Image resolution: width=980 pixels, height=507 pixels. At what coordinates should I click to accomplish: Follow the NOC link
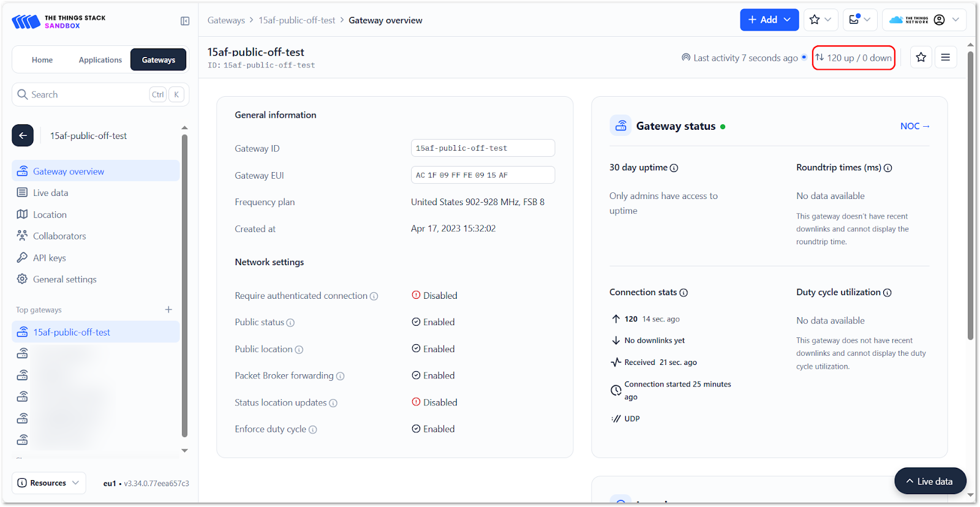tap(914, 126)
